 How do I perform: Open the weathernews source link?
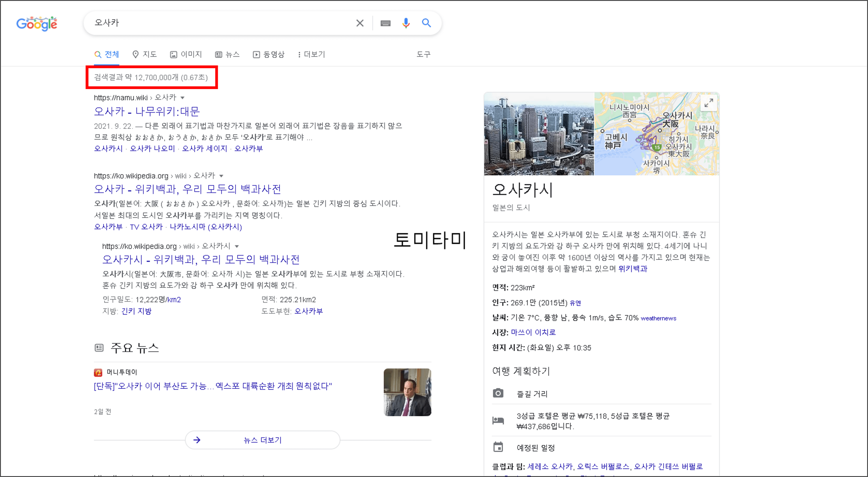click(658, 318)
